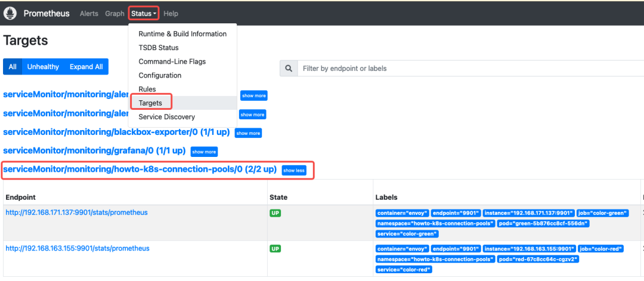Screen dimensions: 644x281
Task: Click instance="192.168.171.137:9901" label
Action: tap(528, 213)
